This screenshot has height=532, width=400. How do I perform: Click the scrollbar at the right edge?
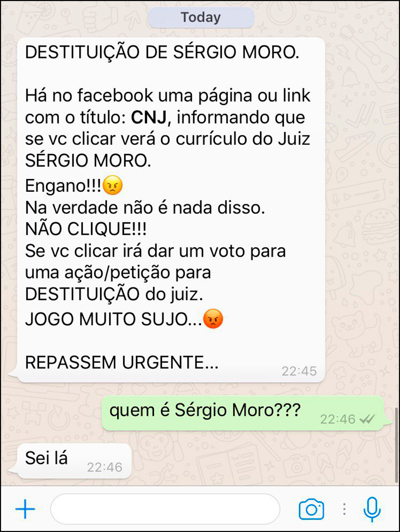click(396, 445)
